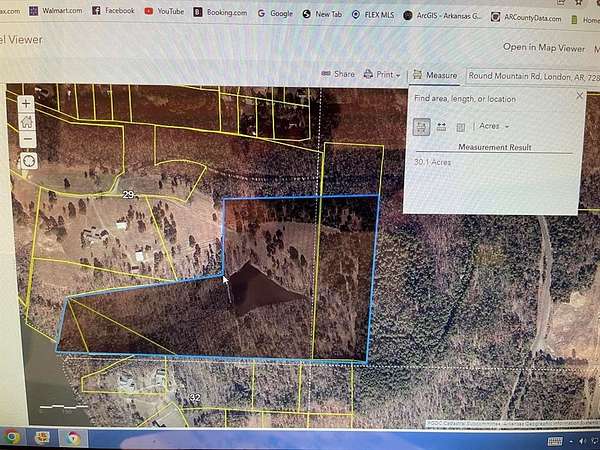Toggle the Measure tool button
Viewport: 600px width, 450px height.
[x=435, y=75]
